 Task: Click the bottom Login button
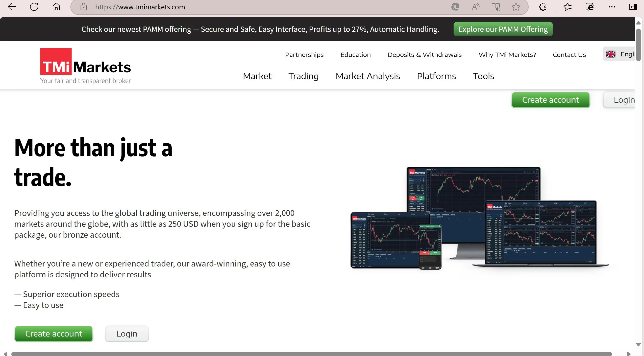click(x=127, y=334)
